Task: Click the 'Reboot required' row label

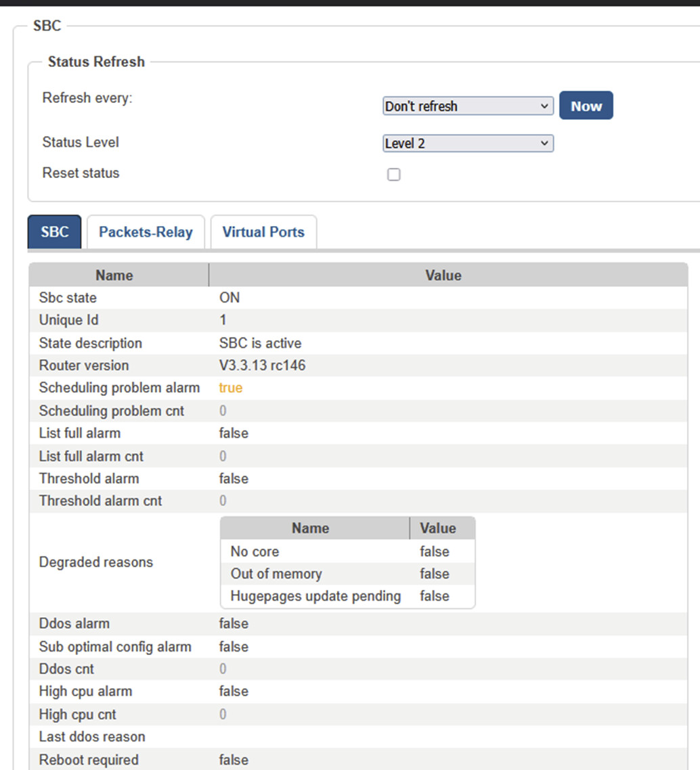Action: click(89, 760)
